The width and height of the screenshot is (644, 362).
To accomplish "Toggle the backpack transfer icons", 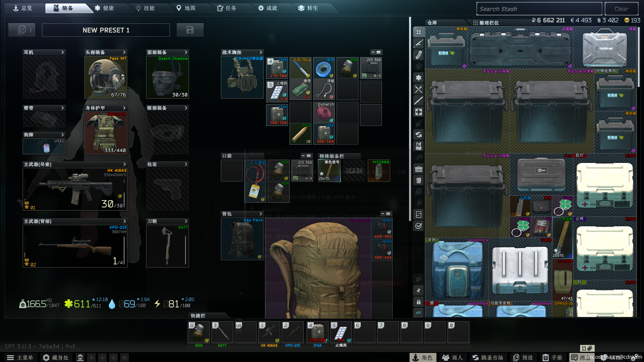I will (x=386, y=214).
